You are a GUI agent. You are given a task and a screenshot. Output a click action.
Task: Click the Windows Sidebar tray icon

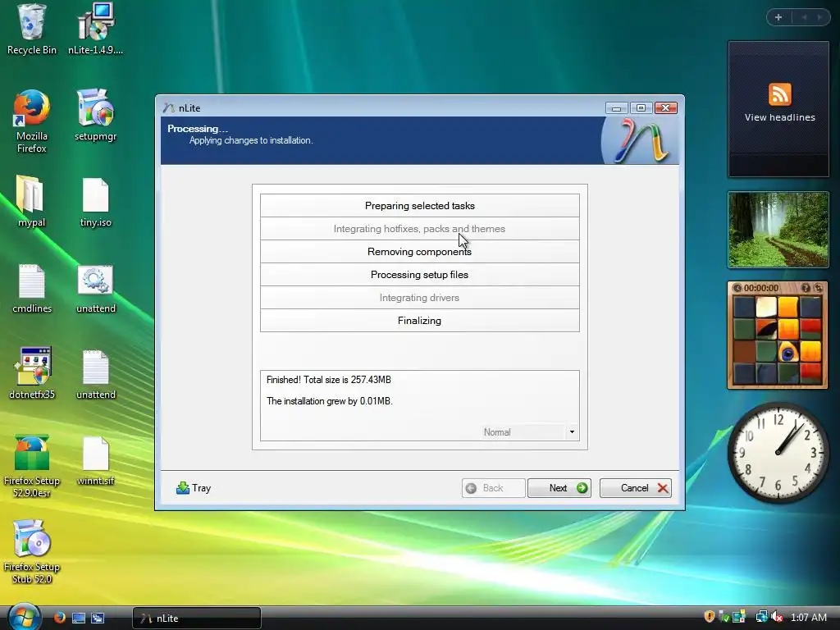coord(739,617)
